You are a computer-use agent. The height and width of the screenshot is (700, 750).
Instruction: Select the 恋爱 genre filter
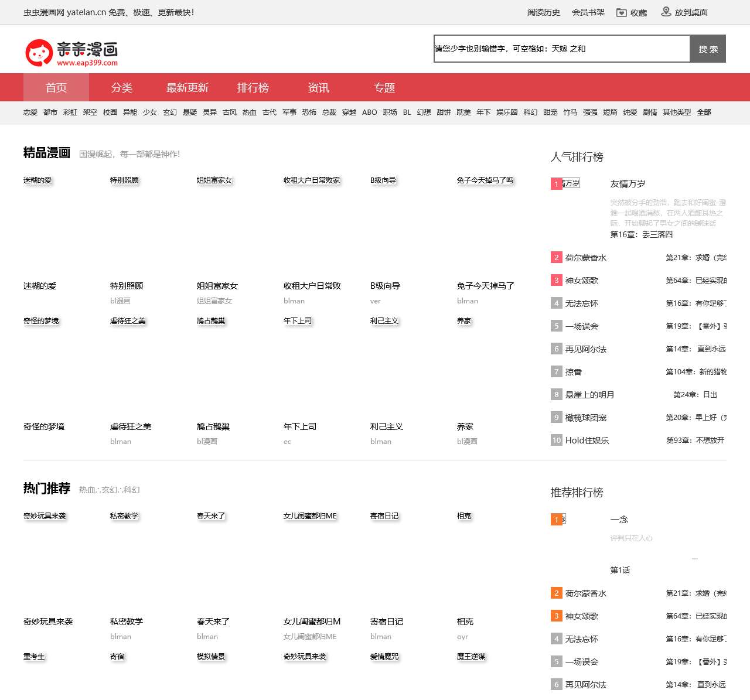(30, 112)
